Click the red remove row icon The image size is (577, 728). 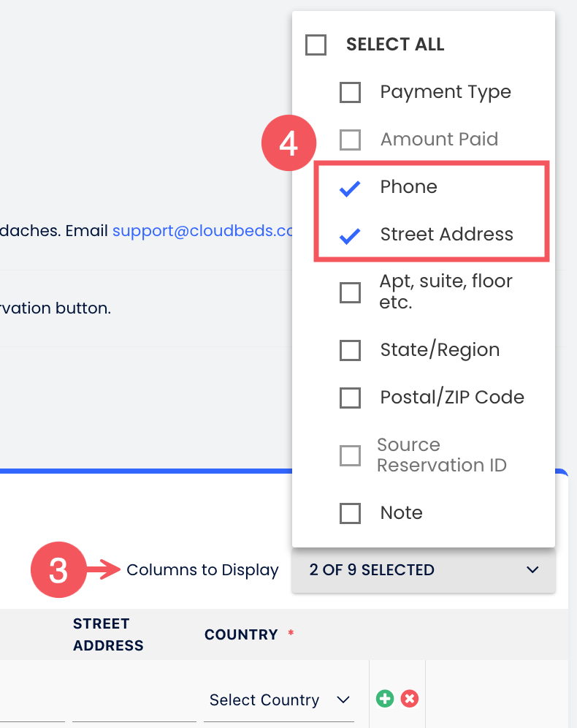410,699
